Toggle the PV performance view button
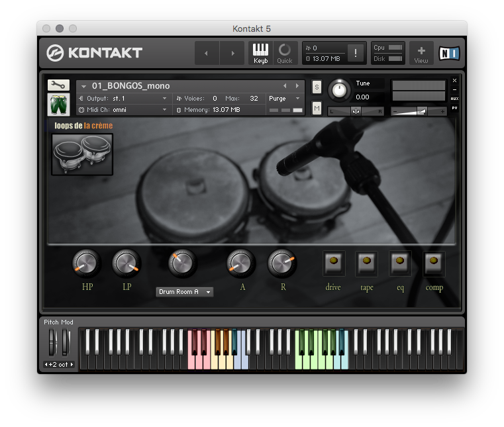 454,108
